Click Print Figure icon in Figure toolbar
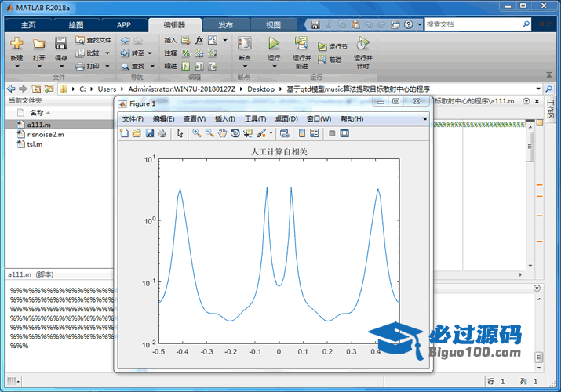Viewport: 561px width, 392px height. pyautogui.click(x=162, y=133)
